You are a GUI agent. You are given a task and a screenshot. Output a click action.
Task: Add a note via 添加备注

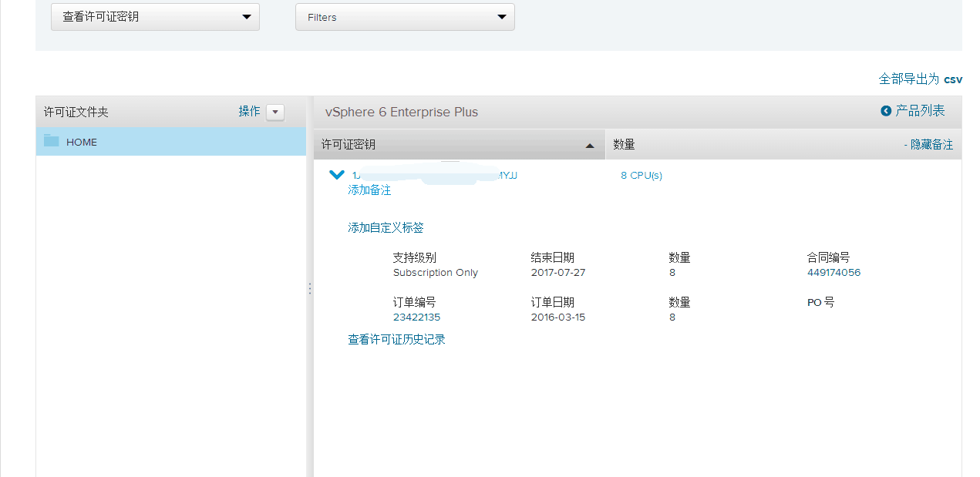369,190
